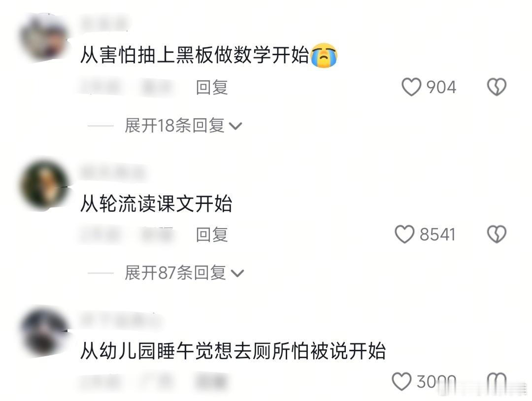Reply to the 从轮流读课文开始 comment
Viewport: 532px width, 401px height.
[x=212, y=235]
